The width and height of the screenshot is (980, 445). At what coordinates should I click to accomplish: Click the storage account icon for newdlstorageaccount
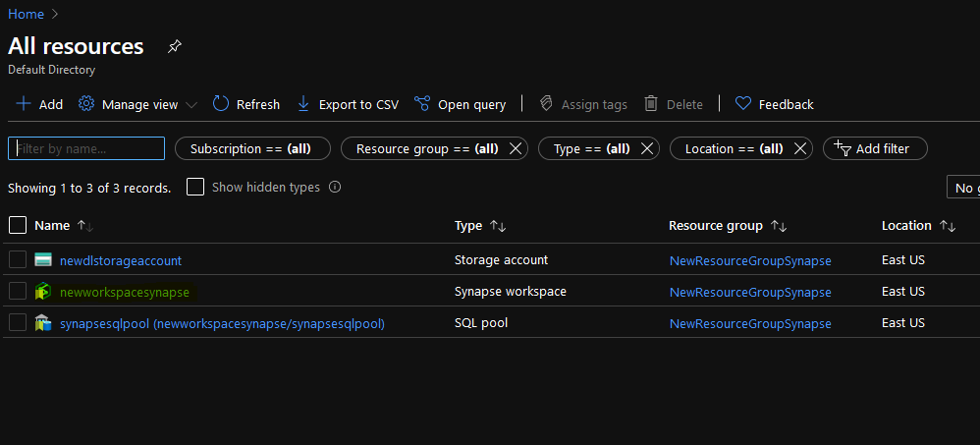click(43, 260)
